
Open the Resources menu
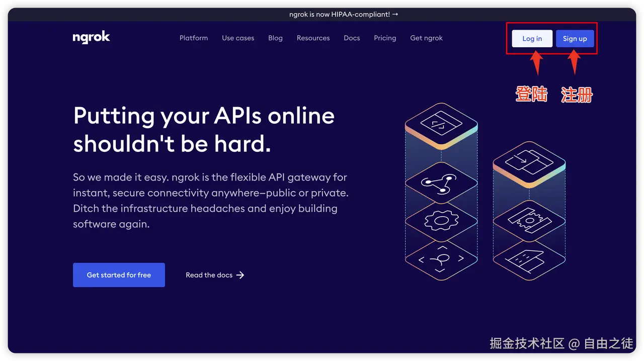point(313,38)
